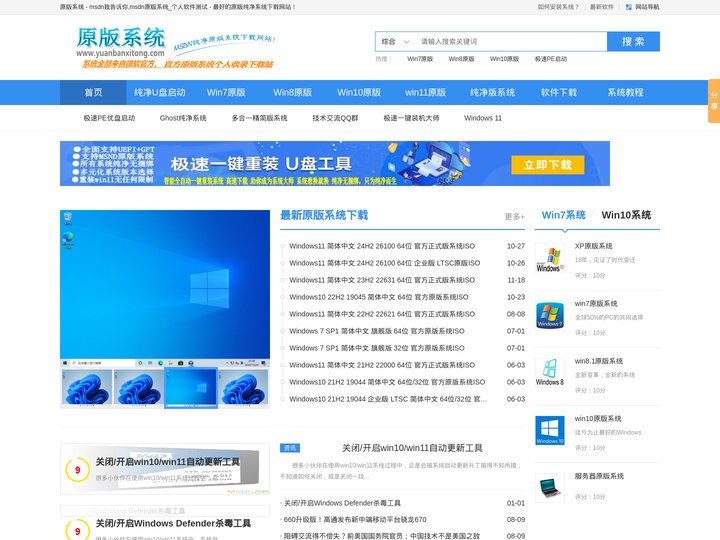Open Windows10 21H2 19044 64位/32位 官方原版 entry
The image size is (720, 540).
pyautogui.click(x=387, y=382)
